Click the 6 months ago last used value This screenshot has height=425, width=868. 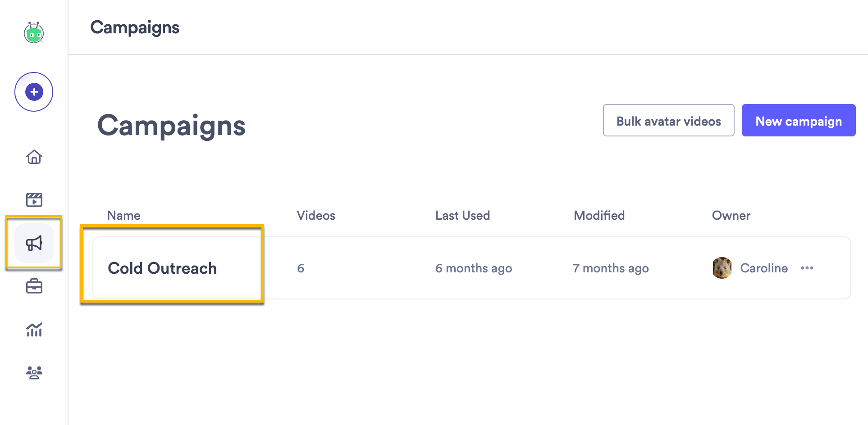click(474, 268)
